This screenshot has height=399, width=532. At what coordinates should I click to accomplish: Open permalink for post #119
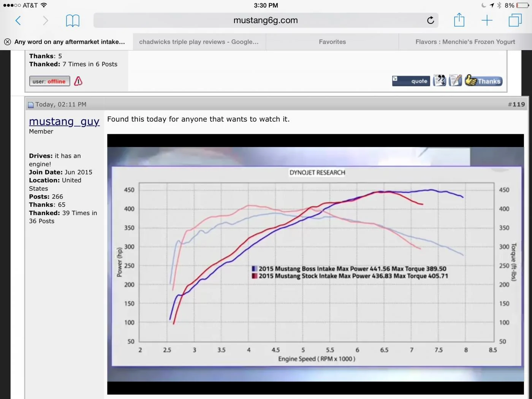tap(519, 104)
